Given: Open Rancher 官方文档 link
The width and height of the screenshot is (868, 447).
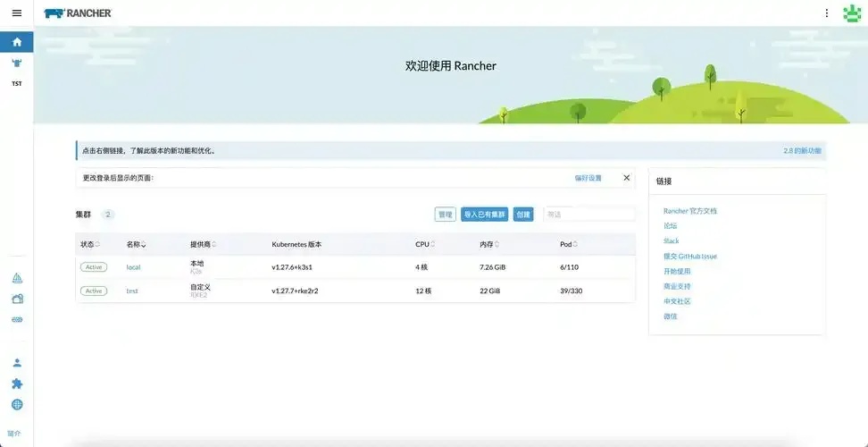Looking at the screenshot, I should pyautogui.click(x=689, y=211).
